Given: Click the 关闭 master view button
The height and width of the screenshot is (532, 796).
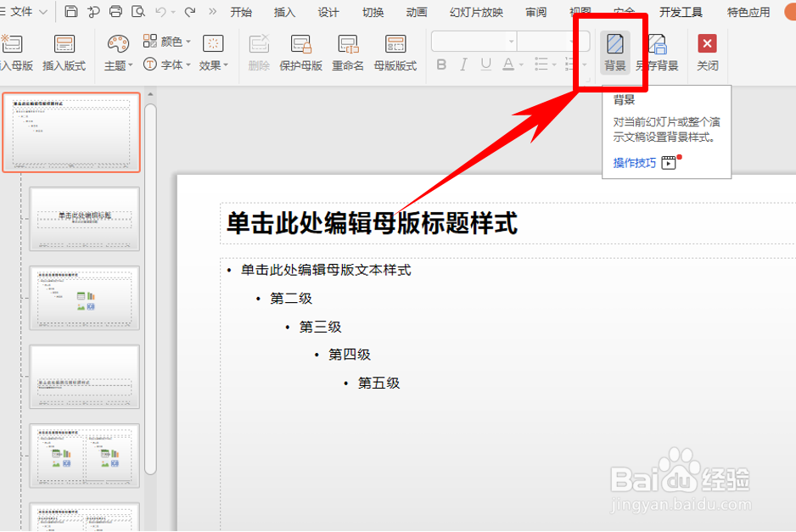Looking at the screenshot, I should [707, 53].
